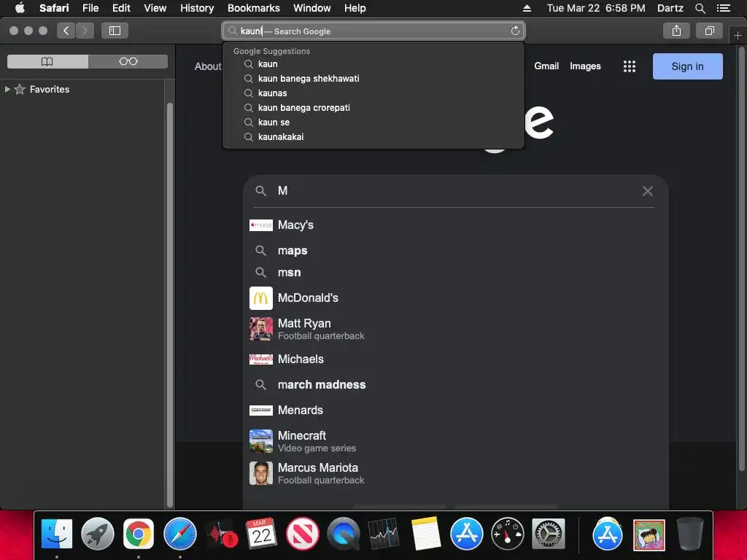Click the eject icon in menu bar
747x560 pixels.
click(527, 8)
